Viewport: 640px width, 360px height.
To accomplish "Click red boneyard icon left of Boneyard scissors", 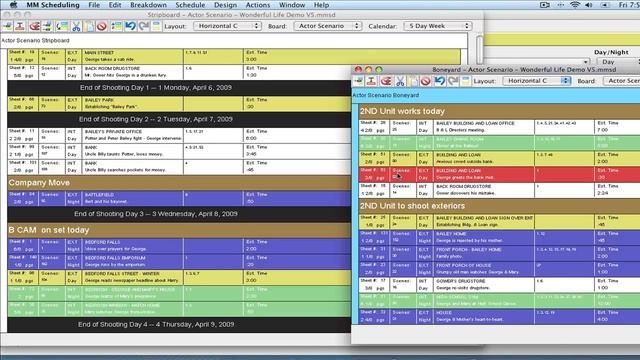I will (386, 81).
